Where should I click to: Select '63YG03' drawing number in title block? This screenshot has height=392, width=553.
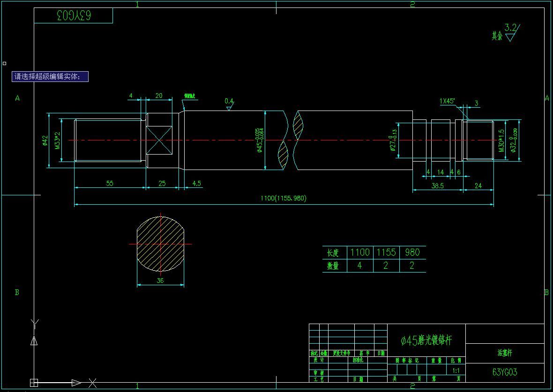[505, 372]
